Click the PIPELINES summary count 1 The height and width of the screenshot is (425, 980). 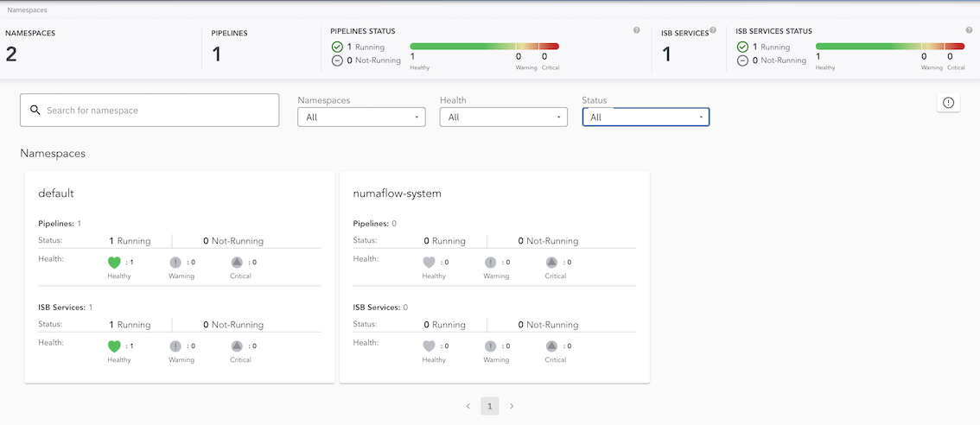tap(216, 54)
